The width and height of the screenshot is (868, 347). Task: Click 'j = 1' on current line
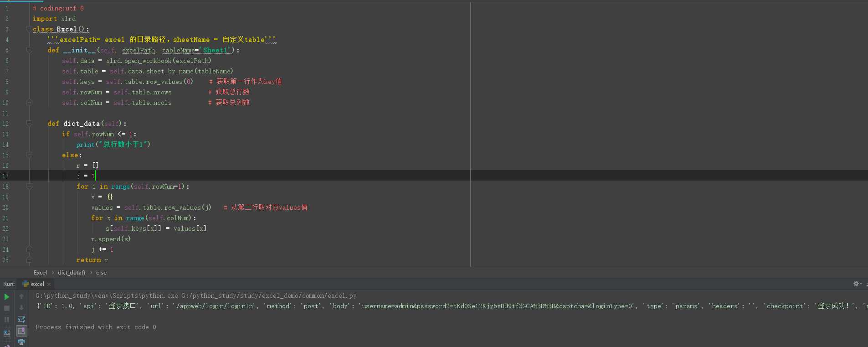[86, 176]
